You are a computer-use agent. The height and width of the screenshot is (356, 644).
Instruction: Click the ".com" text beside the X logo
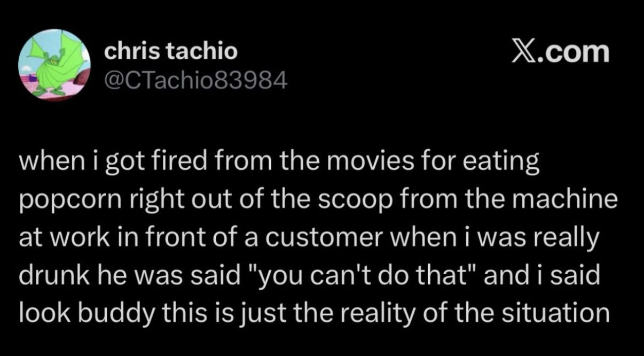point(576,52)
